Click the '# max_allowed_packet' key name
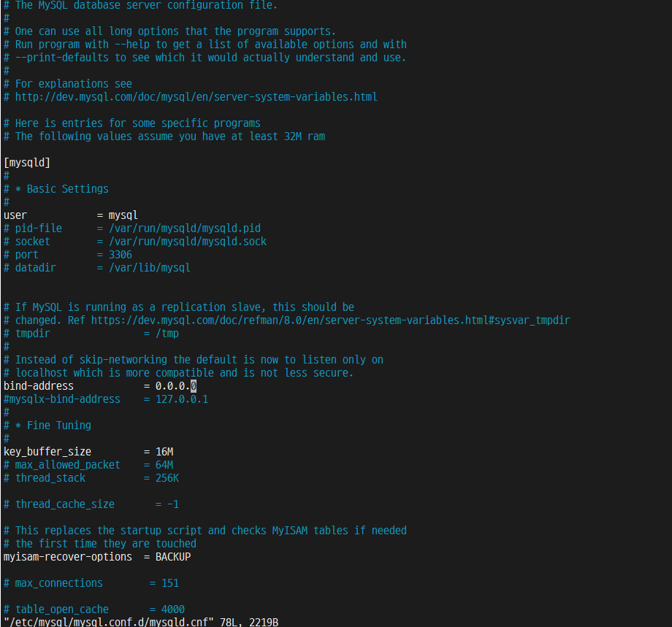Image resolution: width=672 pixels, height=627 pixels. click(x=62, y=465)
